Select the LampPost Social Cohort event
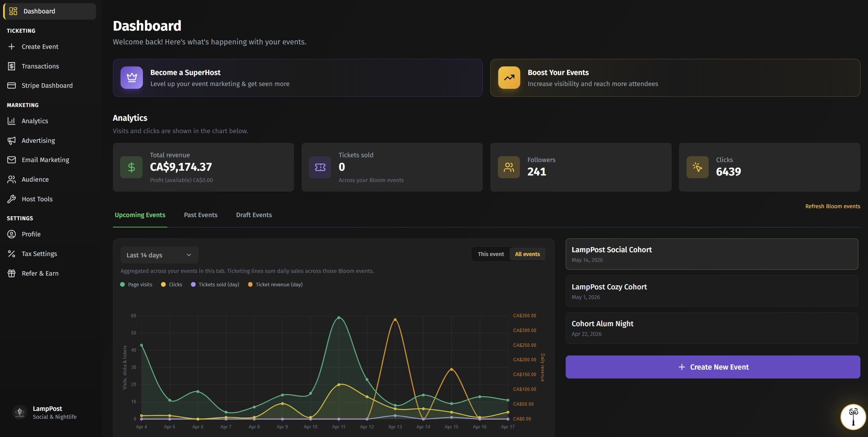 click(712, 254)
